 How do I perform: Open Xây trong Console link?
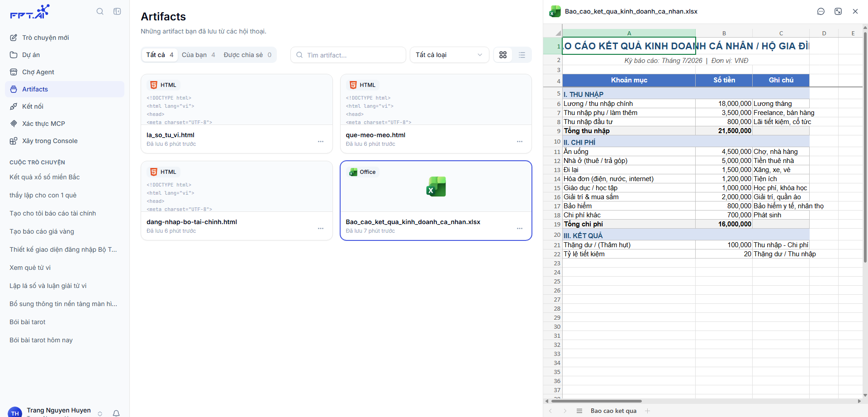65,141
